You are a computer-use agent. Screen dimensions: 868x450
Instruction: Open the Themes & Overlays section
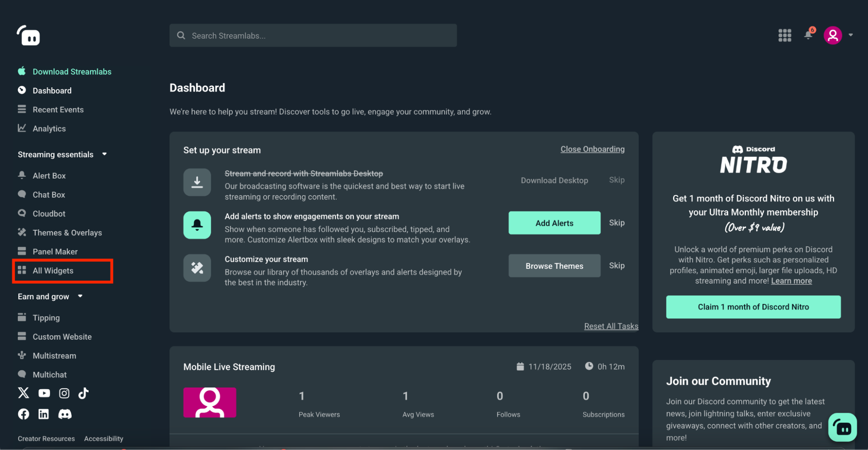pos(67,232)
